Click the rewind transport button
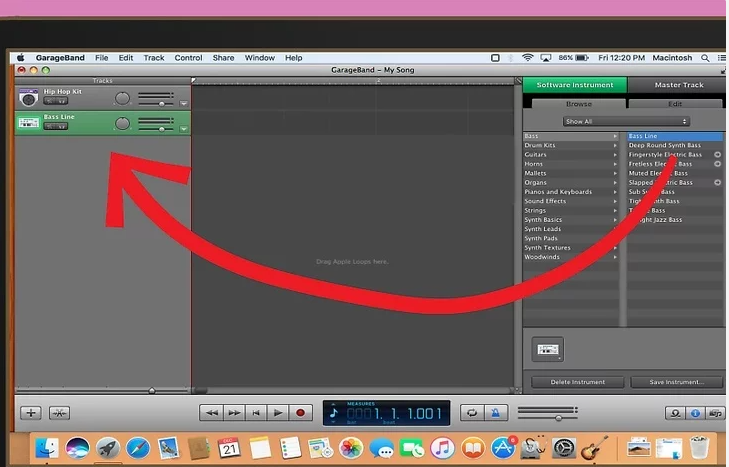 [212, 413]
